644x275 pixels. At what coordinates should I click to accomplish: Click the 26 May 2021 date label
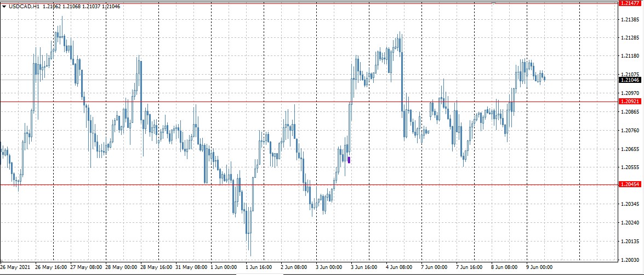tap(15, 267)
